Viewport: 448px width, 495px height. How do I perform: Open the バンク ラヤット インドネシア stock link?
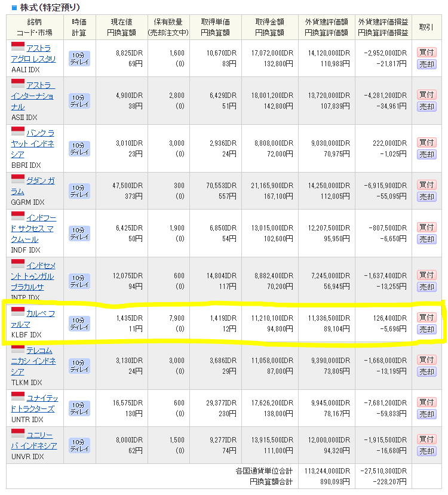click(33, 143)
